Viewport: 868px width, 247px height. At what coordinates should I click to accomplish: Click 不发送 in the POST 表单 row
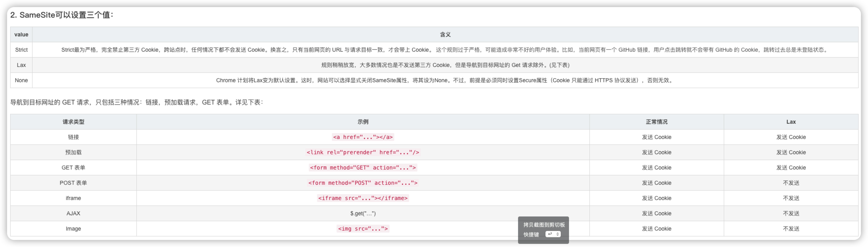coord(790,183)
